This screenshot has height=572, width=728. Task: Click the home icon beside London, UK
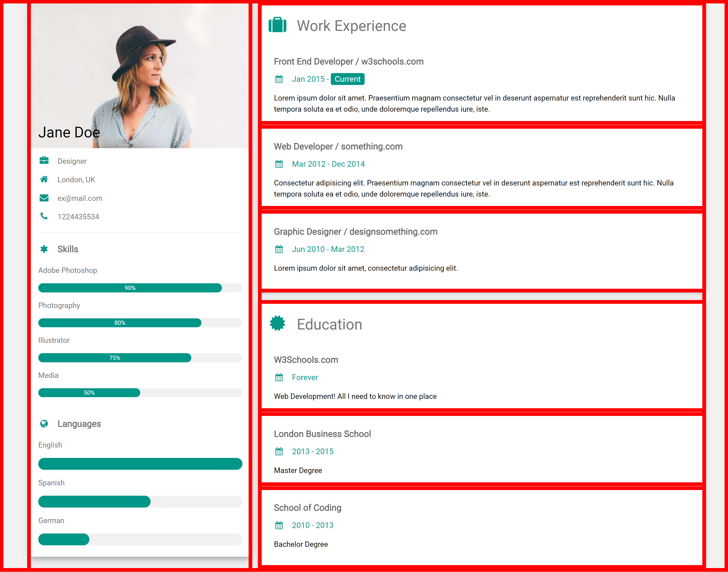tap(44, 179)
